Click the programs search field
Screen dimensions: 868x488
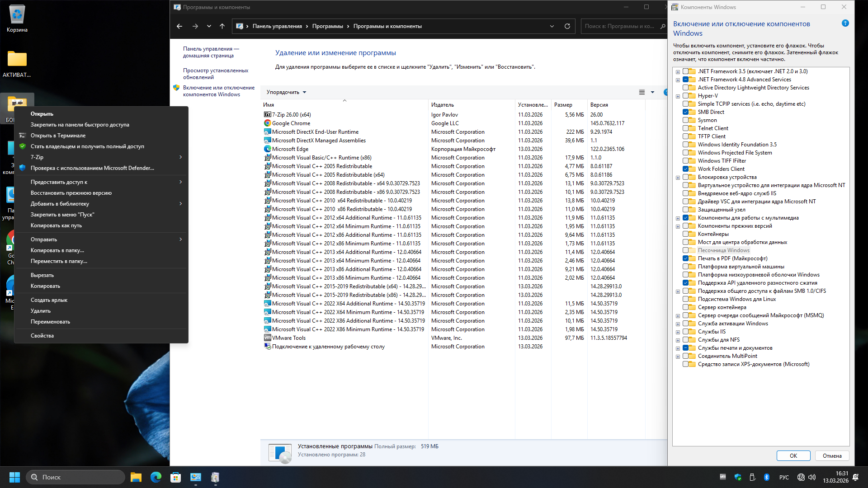pos(619,26)
